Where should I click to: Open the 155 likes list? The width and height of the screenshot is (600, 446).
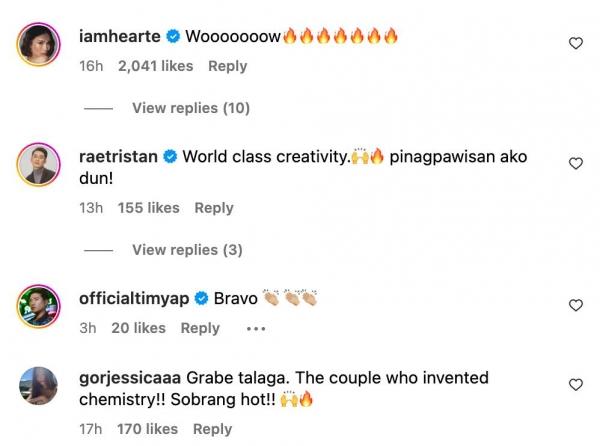click(x=148, y=208)
